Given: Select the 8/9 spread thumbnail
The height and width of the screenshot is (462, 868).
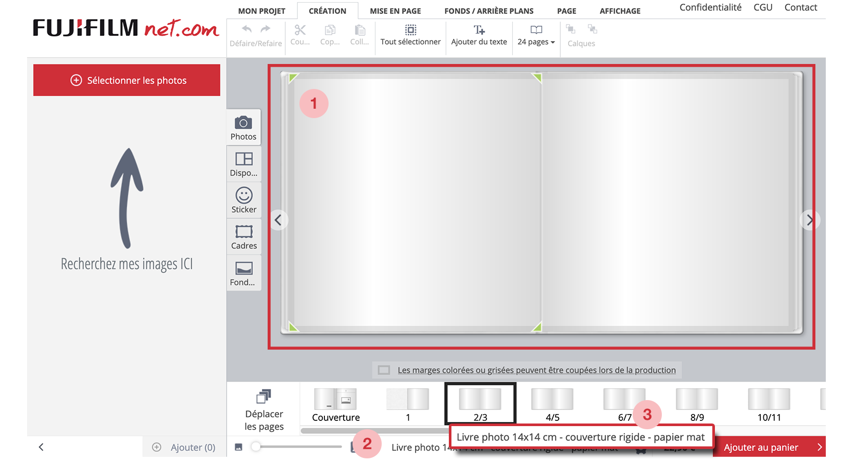Looking at the screenshot, I should tap(697, 405).
